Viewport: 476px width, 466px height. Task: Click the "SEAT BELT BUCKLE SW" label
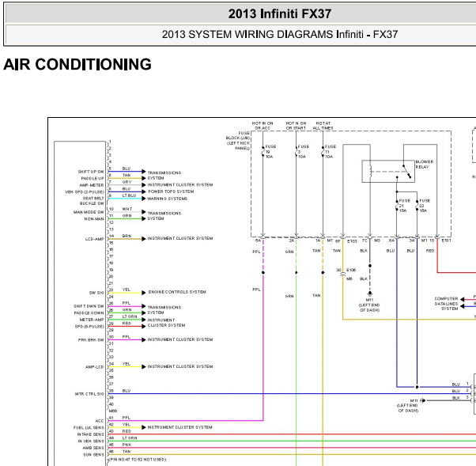click(93, 201)
